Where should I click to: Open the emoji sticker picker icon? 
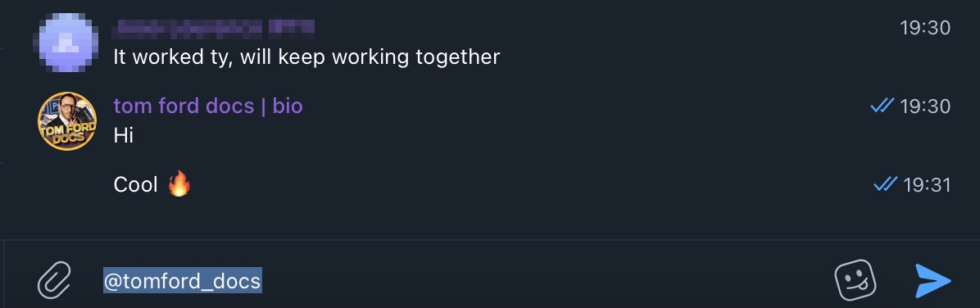(855, 280)
